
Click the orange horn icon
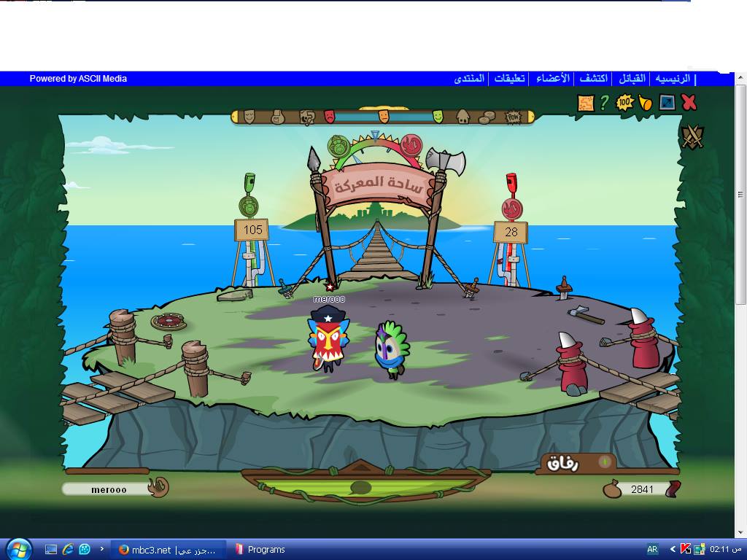click(x=645, y=102)
